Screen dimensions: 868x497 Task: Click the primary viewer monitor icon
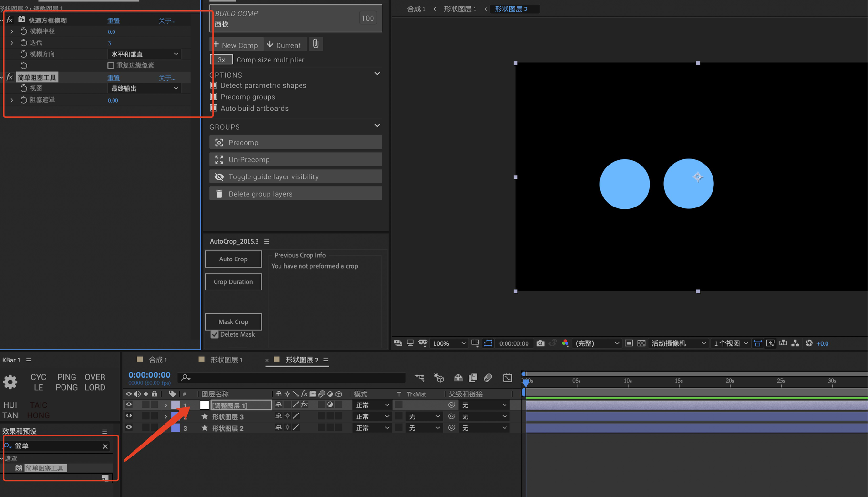coord(410,343)
